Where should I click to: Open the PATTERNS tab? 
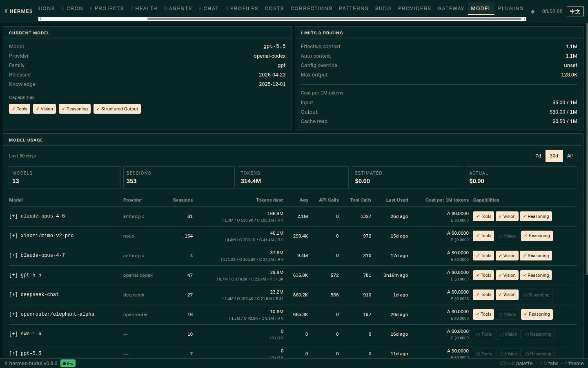[x=354, y=9]
